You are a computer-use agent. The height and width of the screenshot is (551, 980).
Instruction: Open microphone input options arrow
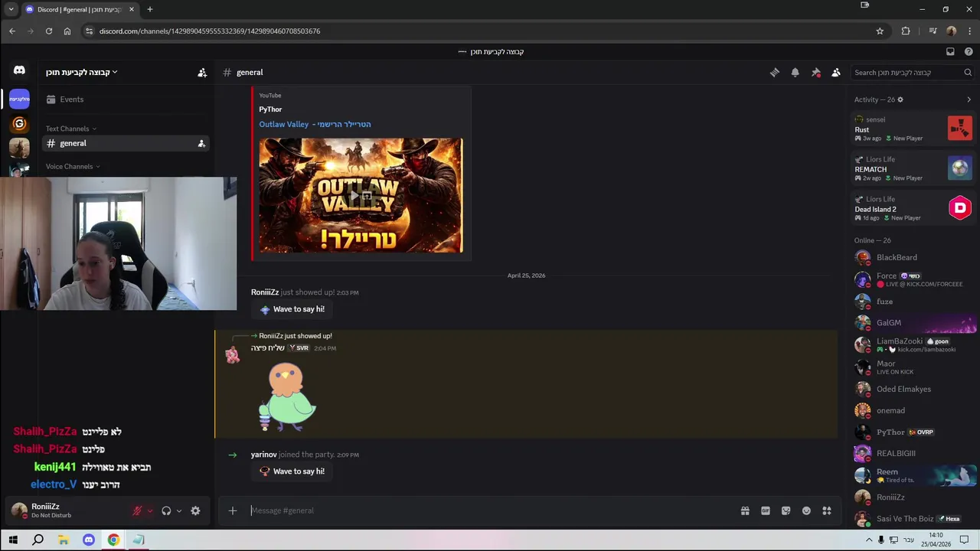click(x=150, y=510)
